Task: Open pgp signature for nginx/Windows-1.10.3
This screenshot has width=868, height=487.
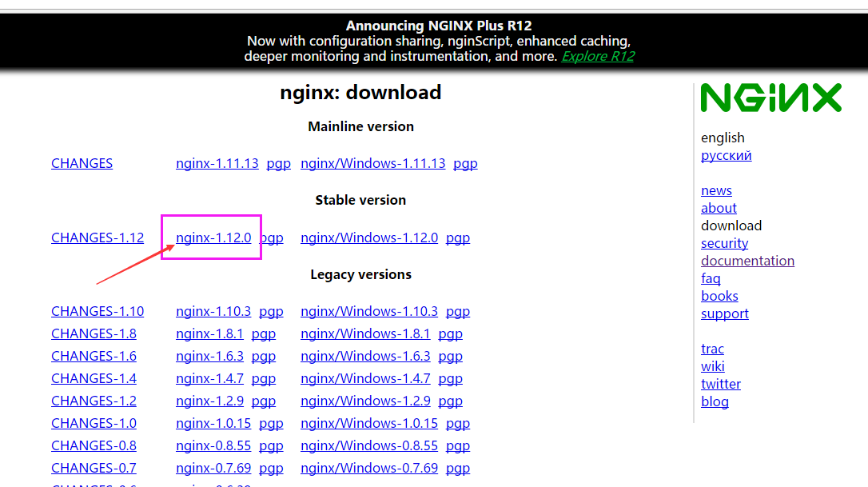Action: 458,312
